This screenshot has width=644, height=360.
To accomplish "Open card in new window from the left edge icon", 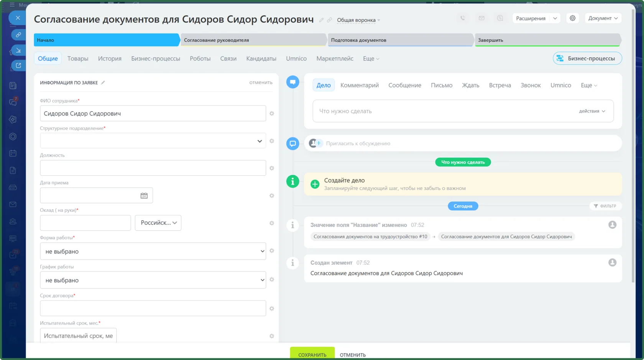I will point(18,66).
